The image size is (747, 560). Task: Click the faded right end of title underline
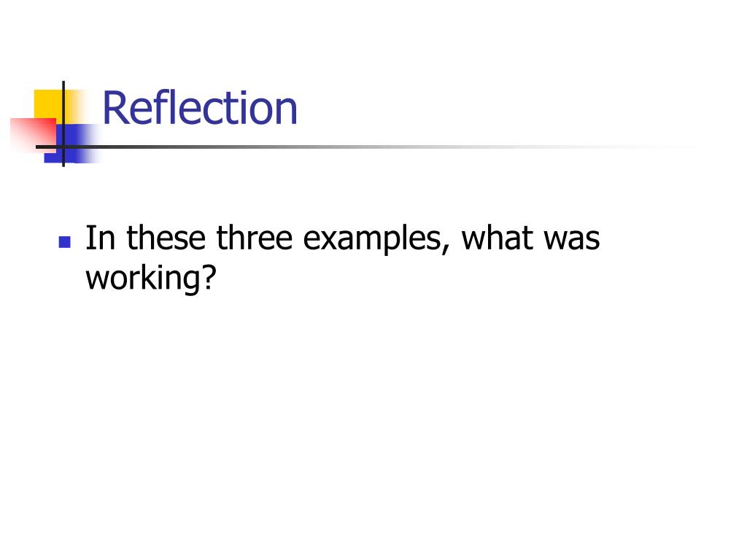[643, 147]
